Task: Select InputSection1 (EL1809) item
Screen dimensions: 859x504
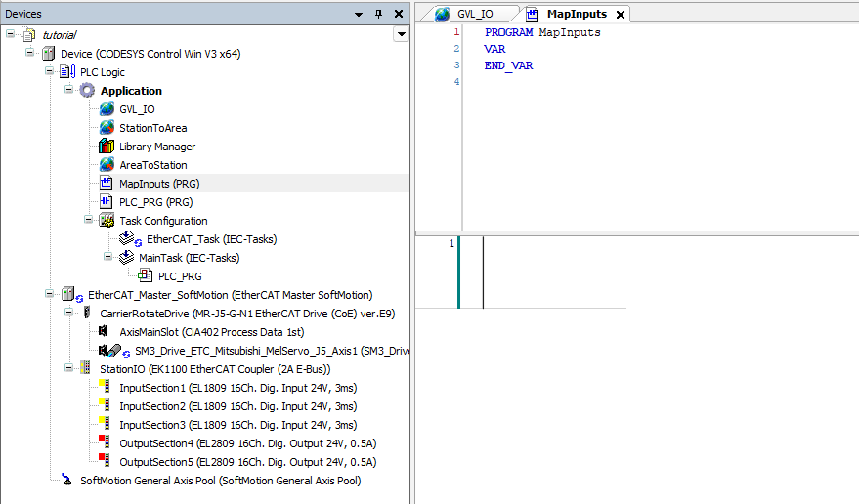Action: tap(237, 388)
